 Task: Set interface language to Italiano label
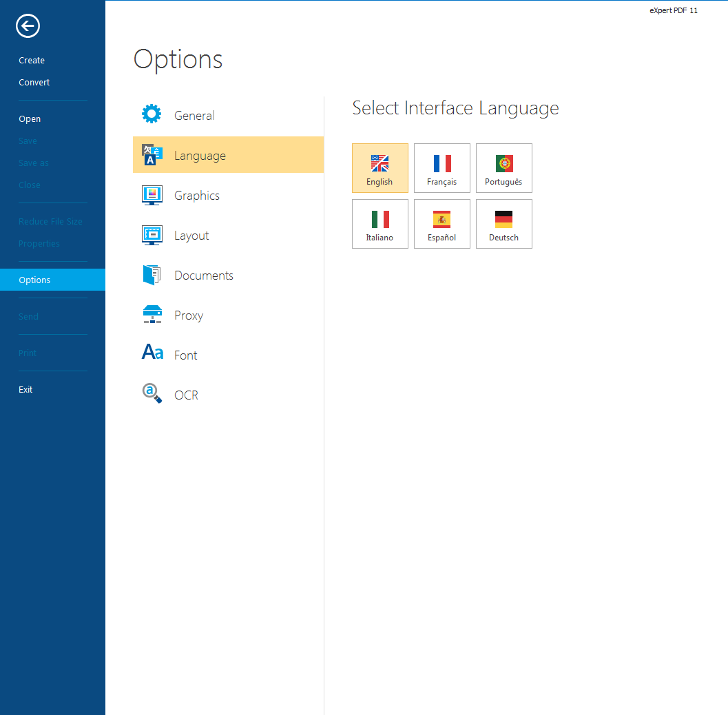pos(379,237)
